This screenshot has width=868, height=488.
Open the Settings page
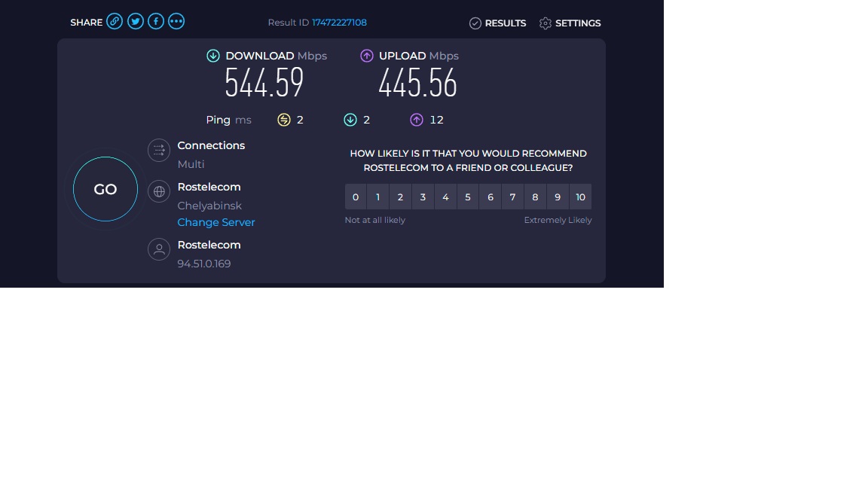click(x=570, y=23)
